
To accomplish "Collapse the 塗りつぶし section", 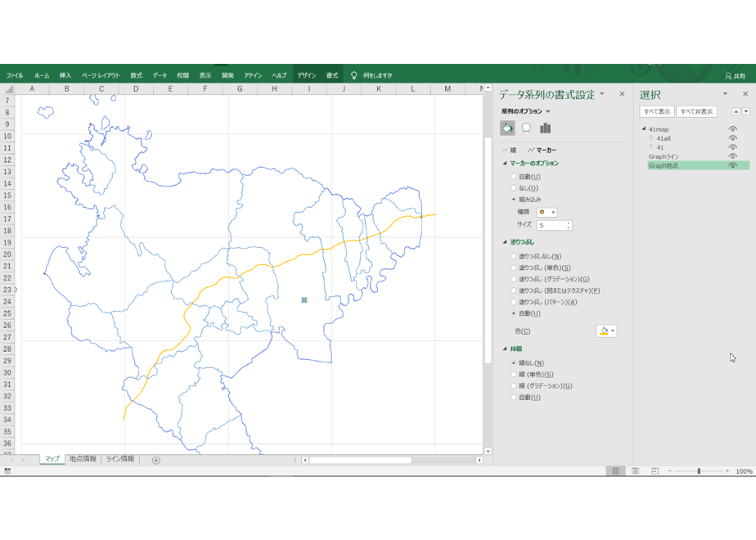I will 505,242.
